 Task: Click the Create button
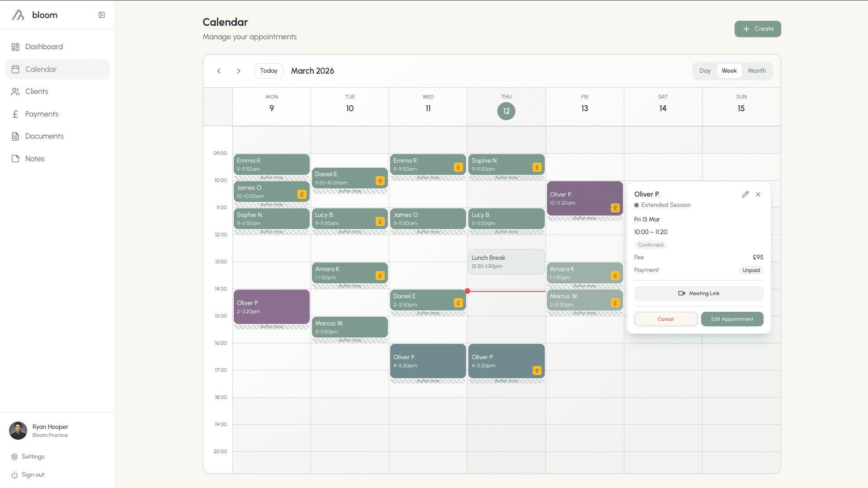coord(758,29)
